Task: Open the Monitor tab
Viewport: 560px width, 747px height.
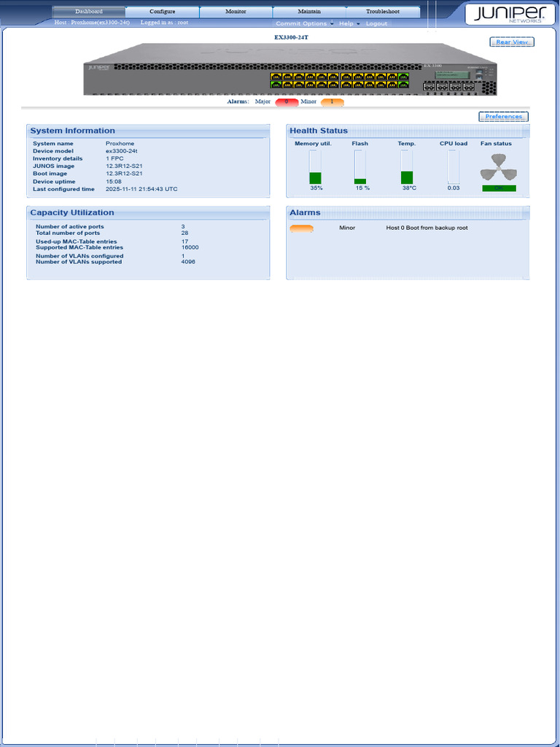Action: click(236, 12)
